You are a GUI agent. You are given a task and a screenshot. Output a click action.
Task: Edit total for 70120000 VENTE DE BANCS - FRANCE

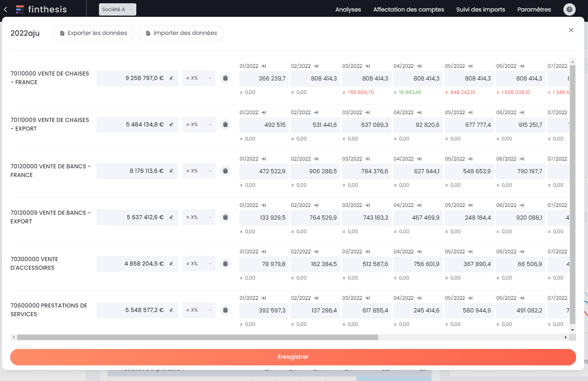171,171
